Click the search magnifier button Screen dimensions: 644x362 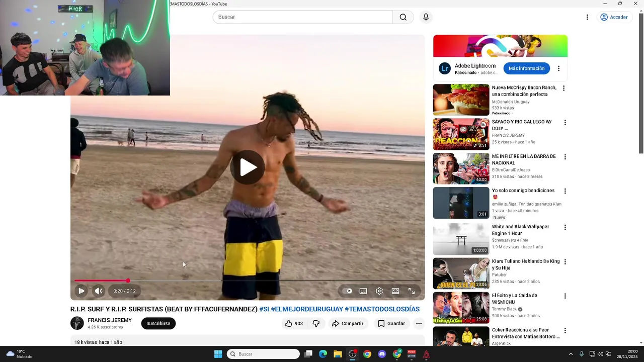pyautogui.click(x=403, y=17)
